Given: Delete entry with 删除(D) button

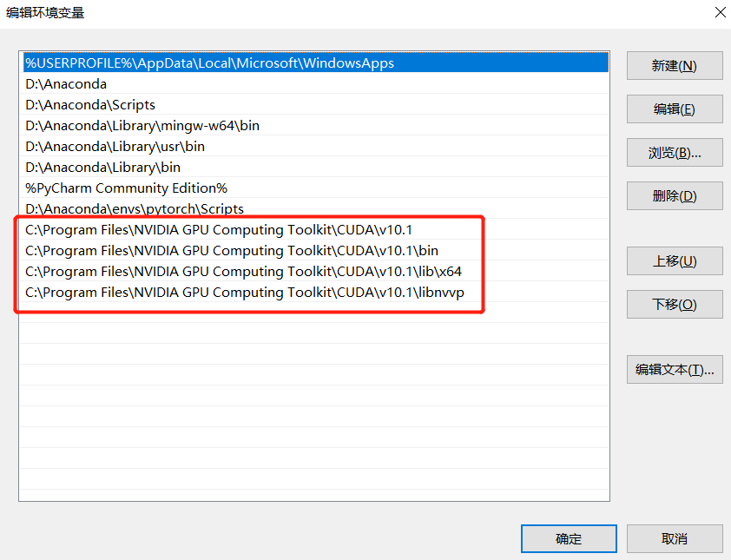Looking at the screenshot, I should coord(675,196).
